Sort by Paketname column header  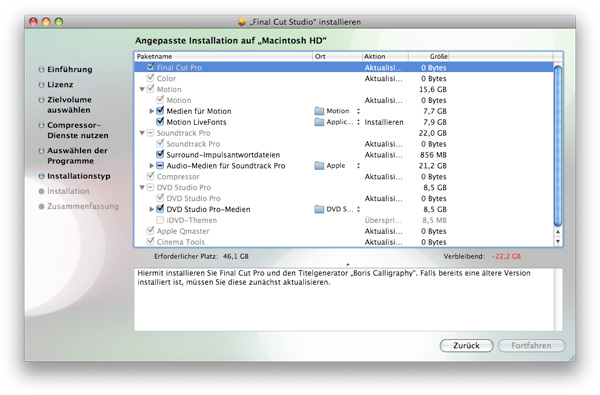coord(223,56)
